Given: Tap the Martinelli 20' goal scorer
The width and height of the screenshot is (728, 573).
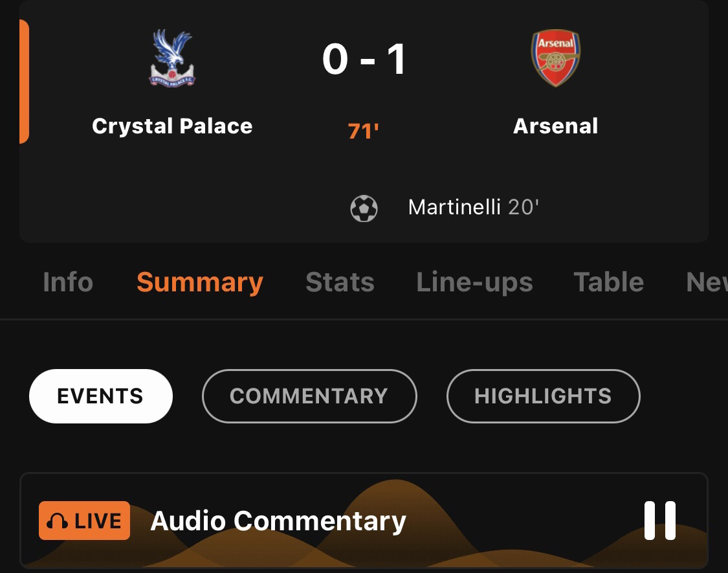Looking at the screenshot, I should tap(474, 207).
